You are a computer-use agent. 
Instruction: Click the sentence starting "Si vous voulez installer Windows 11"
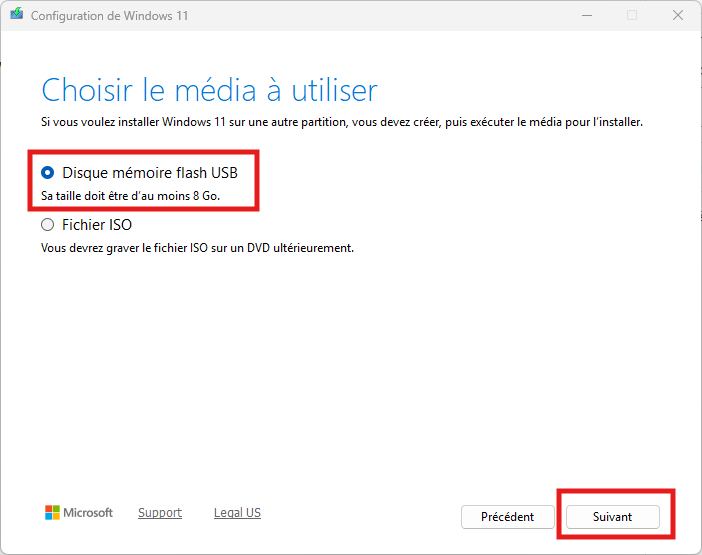(342, 122)
